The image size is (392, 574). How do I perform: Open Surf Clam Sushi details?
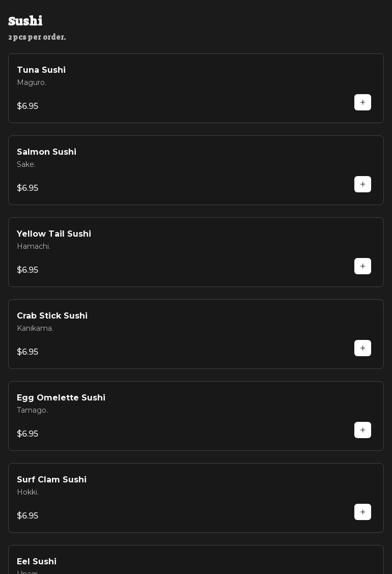[51, 480]
